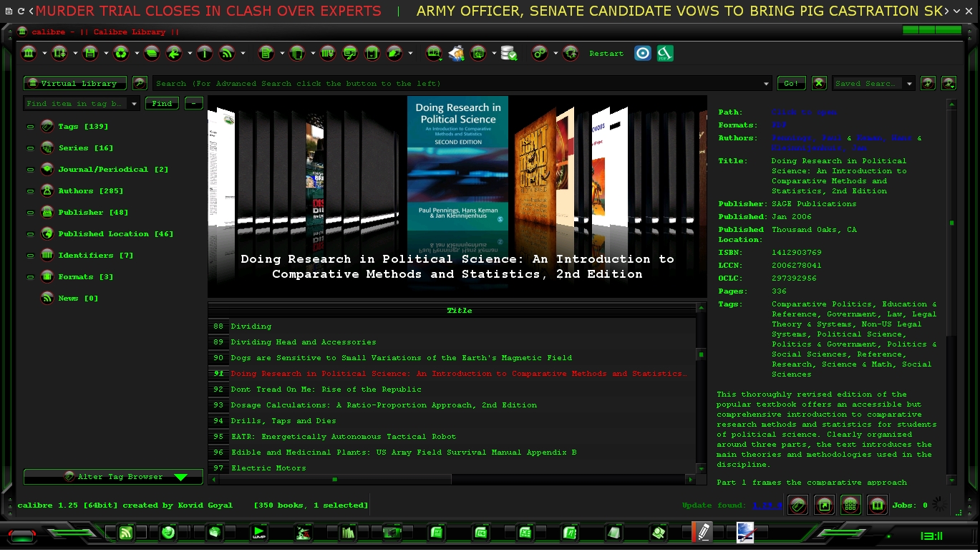Toggle the library-icon layout button beside Jobs
Viewport: 980px width, 552px height.
tap(878, 505)
